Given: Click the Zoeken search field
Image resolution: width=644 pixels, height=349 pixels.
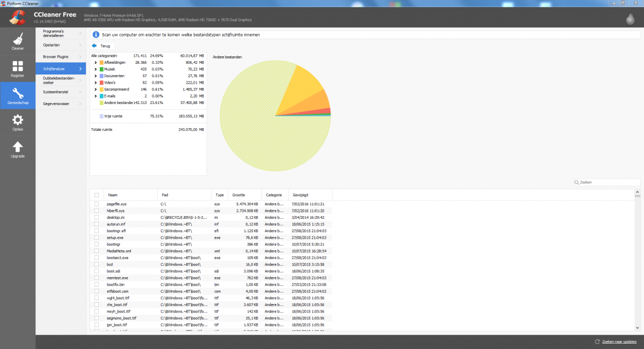Looking at the screenshot, I should [606, 182].
